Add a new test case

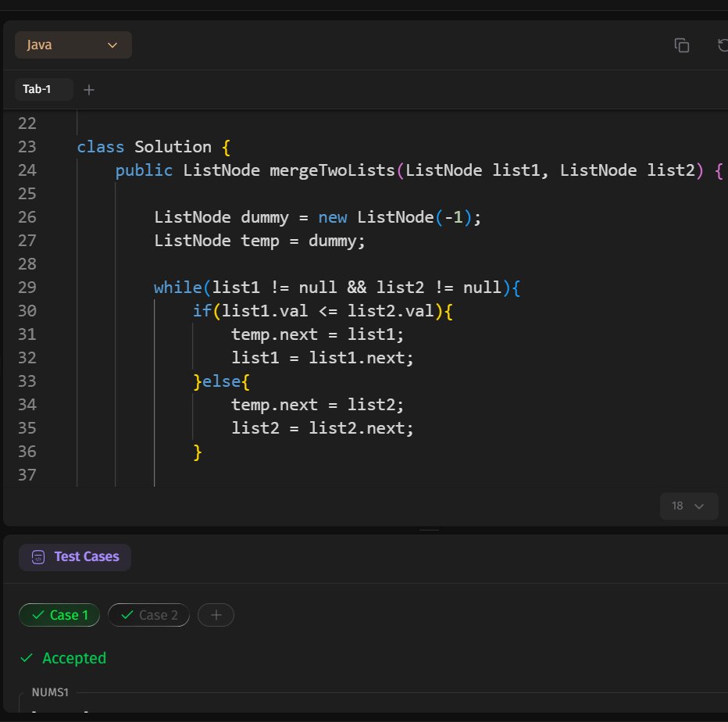(x=216, y=615)
